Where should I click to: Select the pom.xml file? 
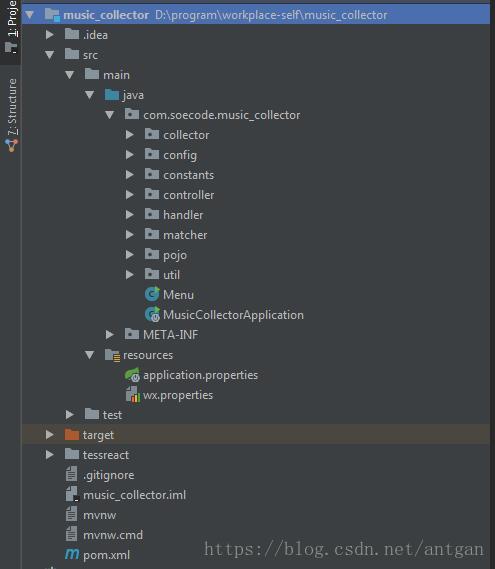tap(106, 555)
